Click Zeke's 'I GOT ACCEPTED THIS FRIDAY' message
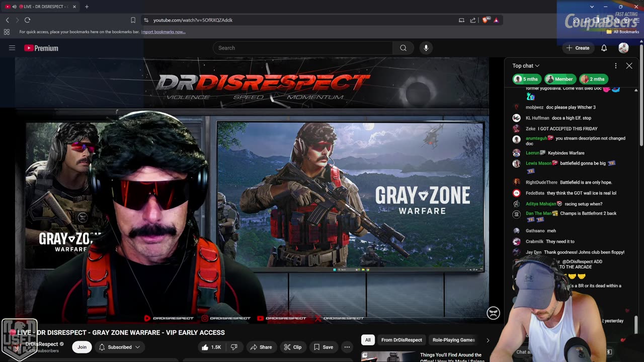Screen dimensions: 644x362 pyautogui.click(x=568, y=129)
